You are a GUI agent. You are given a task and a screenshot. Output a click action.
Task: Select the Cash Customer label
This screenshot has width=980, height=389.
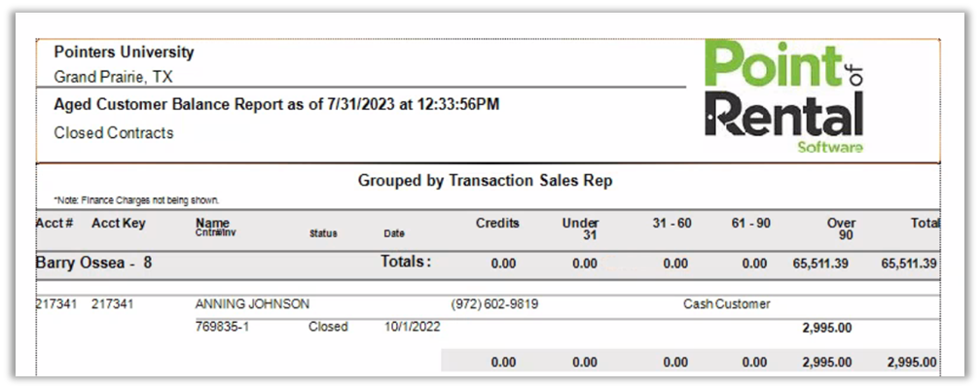pos(726,304)
